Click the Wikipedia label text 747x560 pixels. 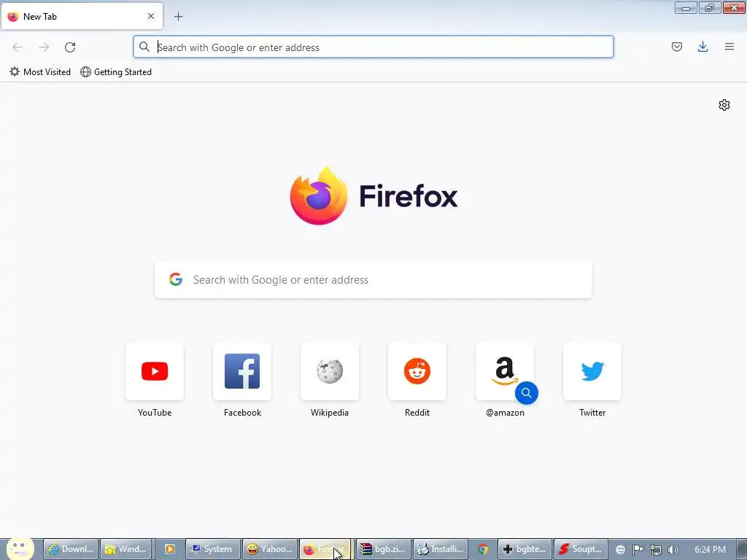pos(330,413)
